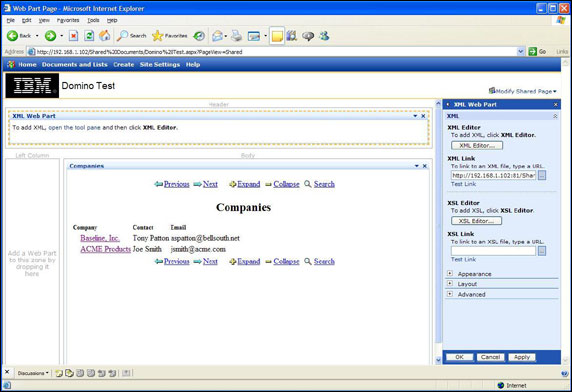This screenshot has width=572, height=392.
Task: Click the Go button next to address bar
Action: tap(537, 52)
